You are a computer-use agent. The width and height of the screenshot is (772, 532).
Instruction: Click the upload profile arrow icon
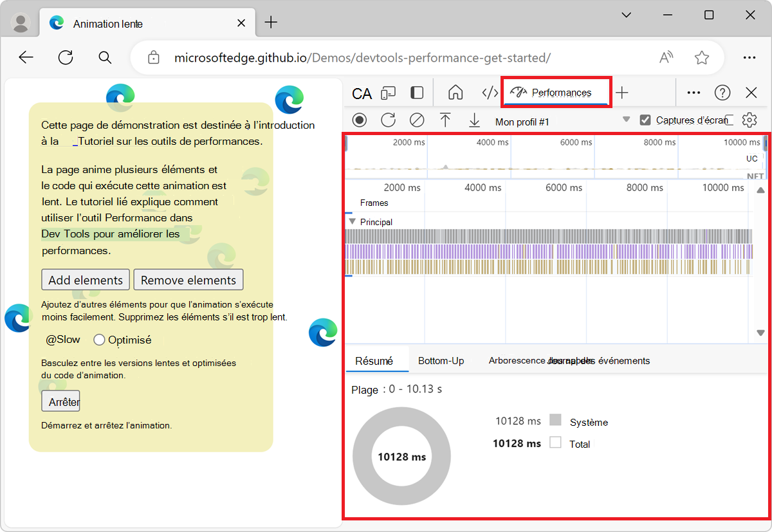pyautogui.click(x=445, y=120)
